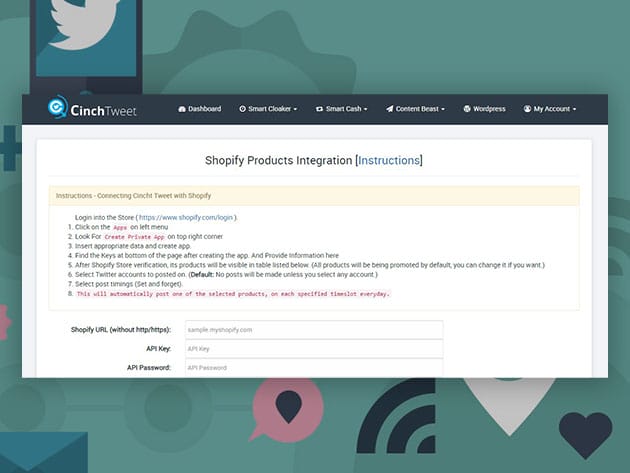
Task: Click the Smart Cloaker clock icon
Action: (x=242, y=109)
